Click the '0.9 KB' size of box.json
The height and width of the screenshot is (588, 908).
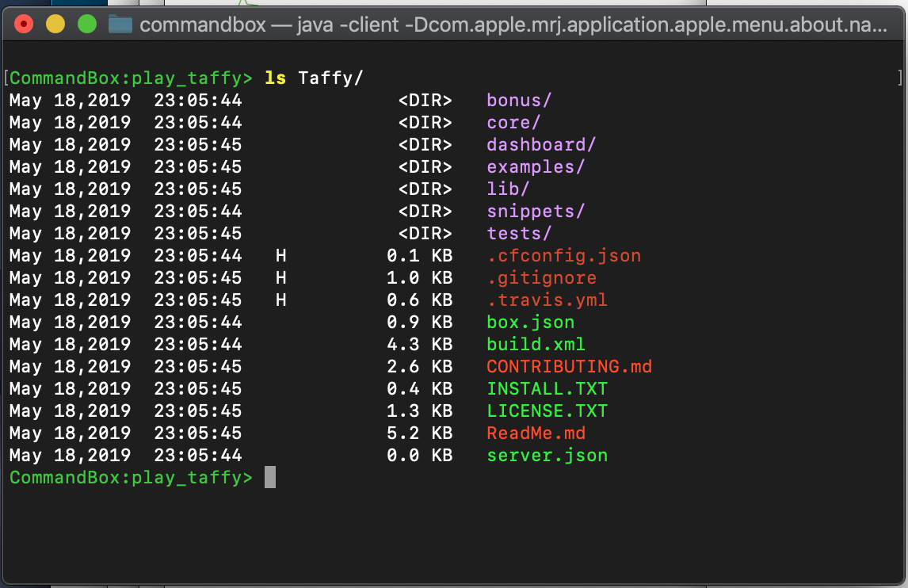[x=420, y=322]
